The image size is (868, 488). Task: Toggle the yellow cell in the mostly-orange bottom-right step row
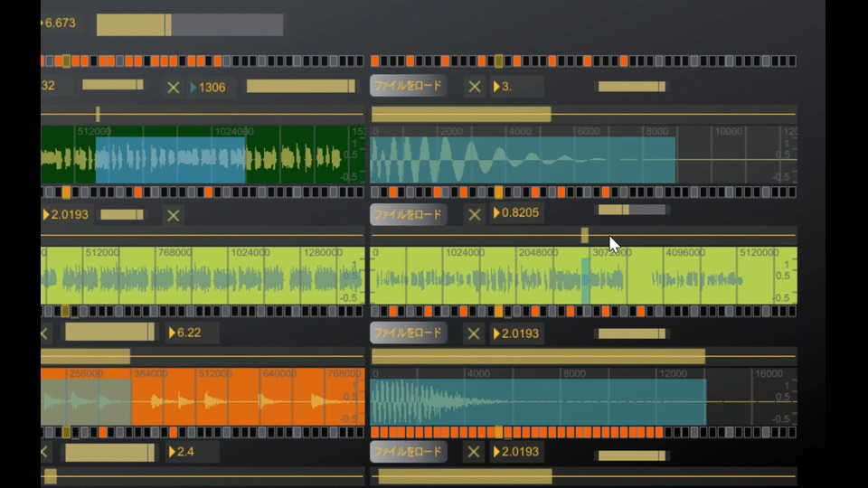499,432
